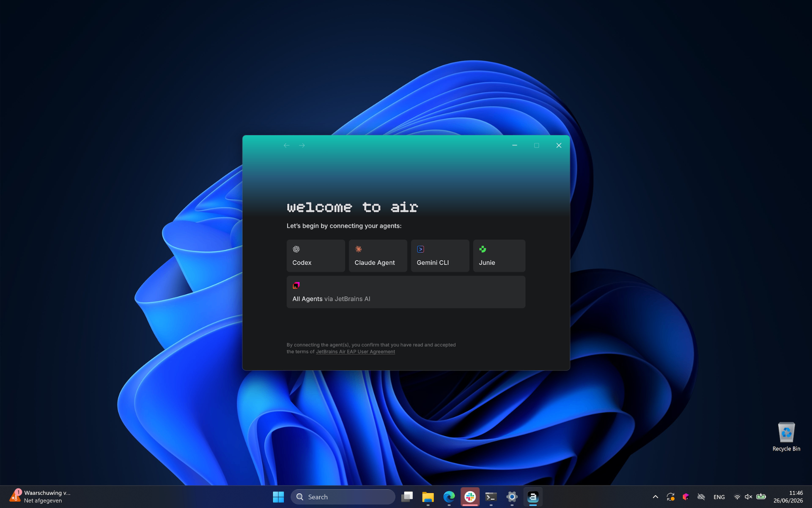Image resolution: width=812 pixels, height=508 pixels.
Task: Open the Terminal taskbar icon
Action: click(491, 497)
